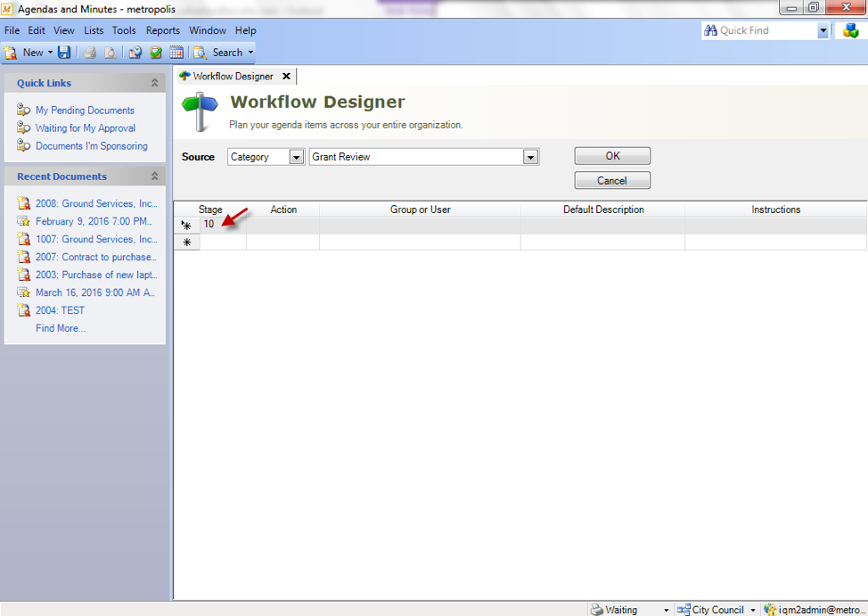Expand the Search dropdown arrow

[x=250, y=53]
